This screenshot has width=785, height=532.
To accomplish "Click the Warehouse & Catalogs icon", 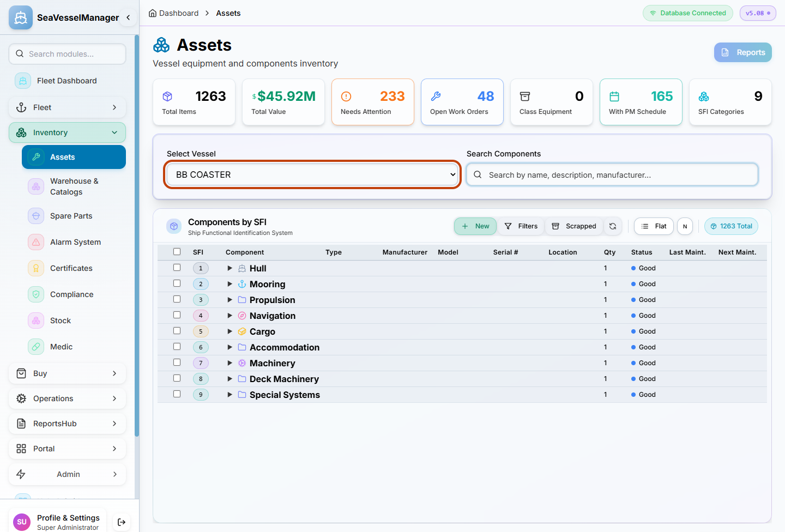I will tap(36, 186).
